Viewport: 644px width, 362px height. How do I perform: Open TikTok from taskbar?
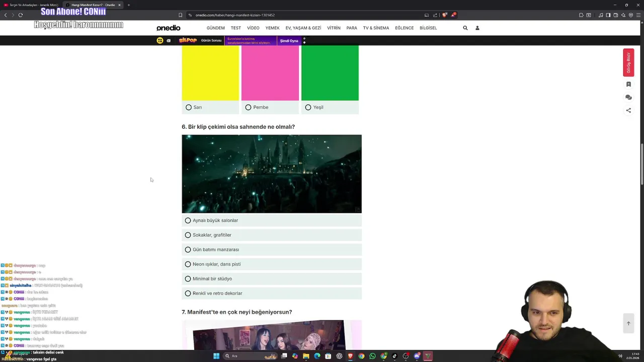[x=394, y=356]
